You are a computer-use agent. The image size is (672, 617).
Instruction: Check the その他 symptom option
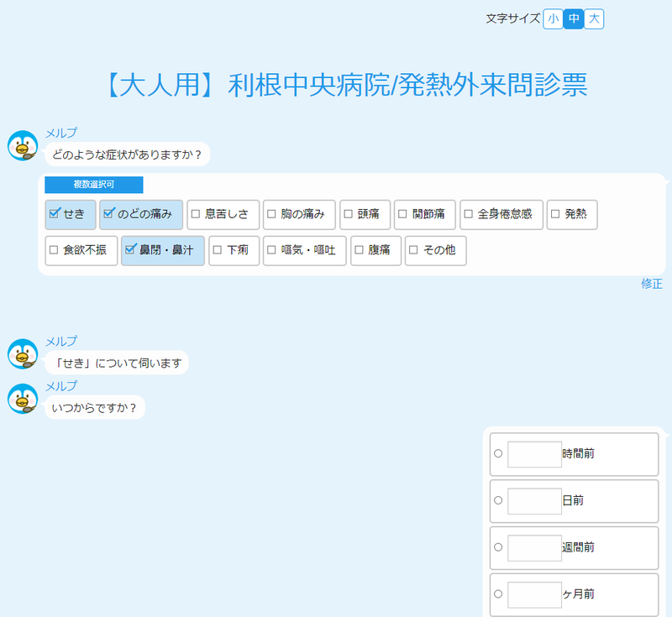[436, 250]
